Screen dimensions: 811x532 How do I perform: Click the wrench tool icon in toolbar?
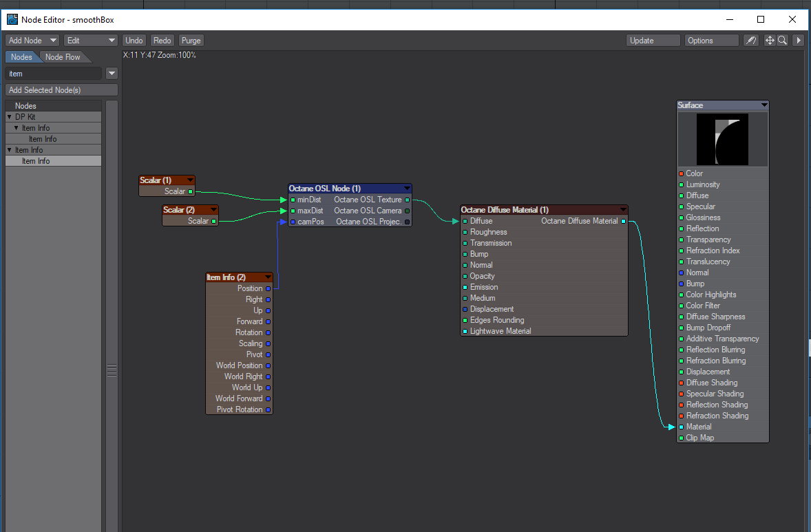(750, 41)
